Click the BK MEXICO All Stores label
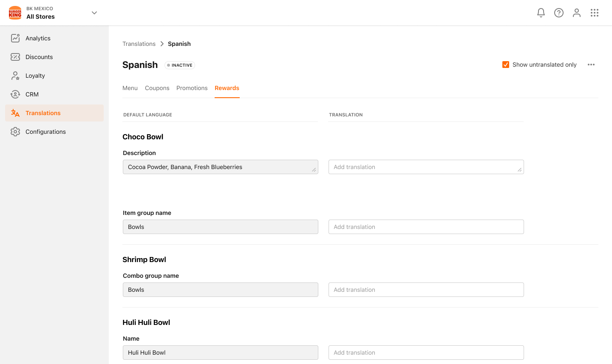The width and height of the screenshot is (612, 364). point(40,13)
